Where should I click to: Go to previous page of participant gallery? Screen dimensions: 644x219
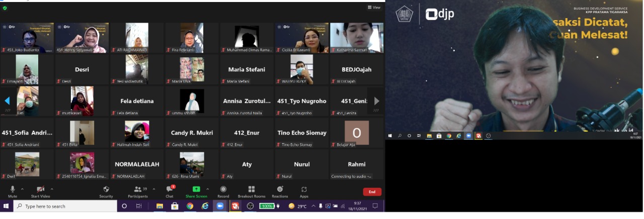[x=7, y=101]
